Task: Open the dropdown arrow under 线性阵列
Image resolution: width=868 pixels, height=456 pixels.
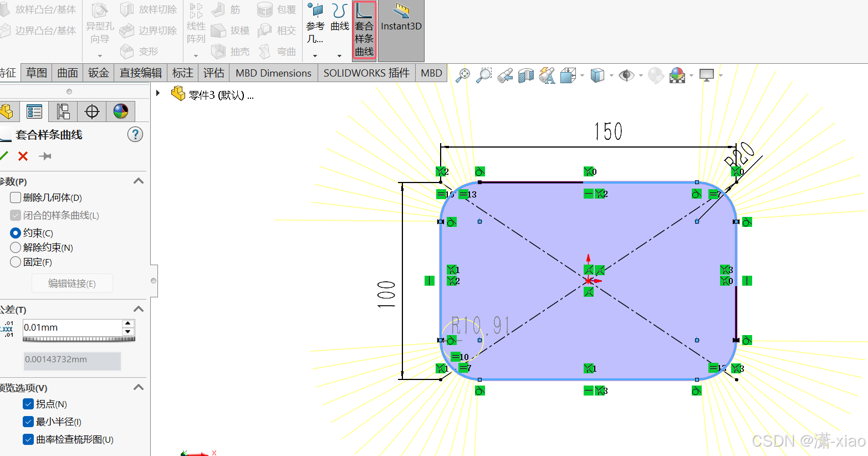Action: click(x=196, y=55)
